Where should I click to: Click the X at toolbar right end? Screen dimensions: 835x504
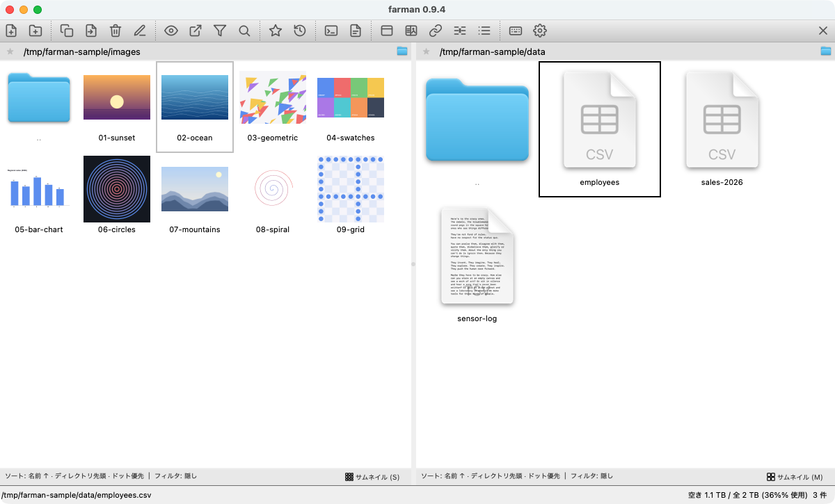822,31
